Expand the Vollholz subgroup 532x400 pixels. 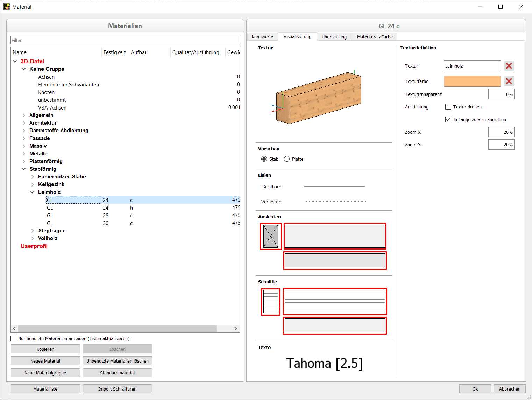tap(33, 238)
